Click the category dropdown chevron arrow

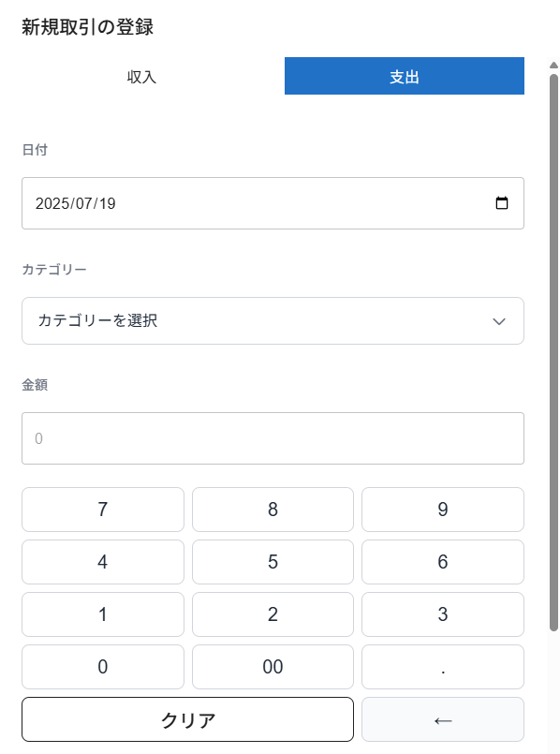point(499,321)
